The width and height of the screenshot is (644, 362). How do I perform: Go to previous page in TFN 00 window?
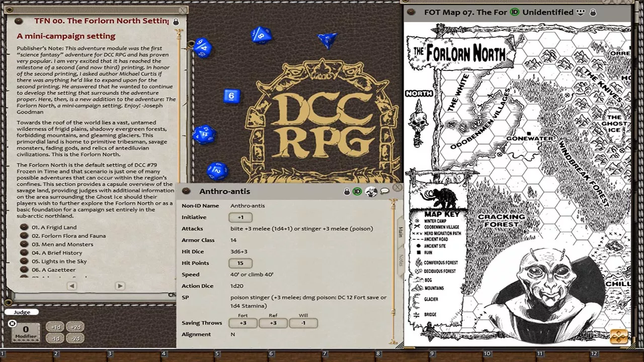(72, 286)
